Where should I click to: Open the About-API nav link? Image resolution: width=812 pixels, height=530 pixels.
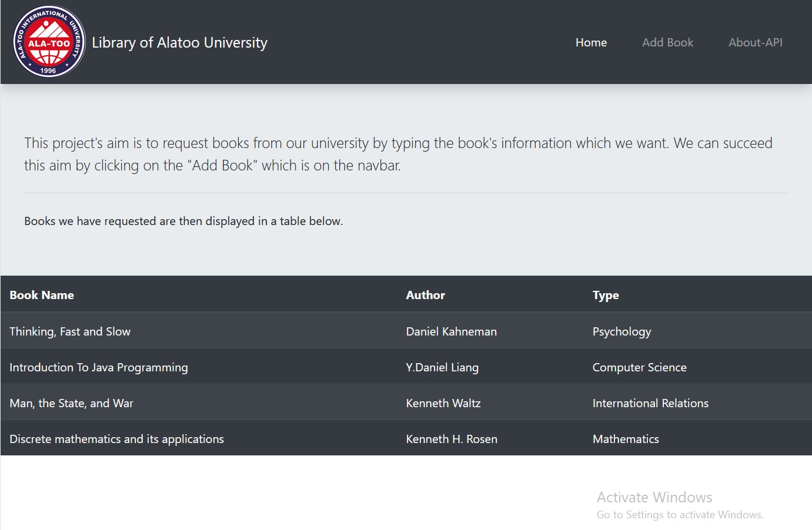[x=755, y=42]
